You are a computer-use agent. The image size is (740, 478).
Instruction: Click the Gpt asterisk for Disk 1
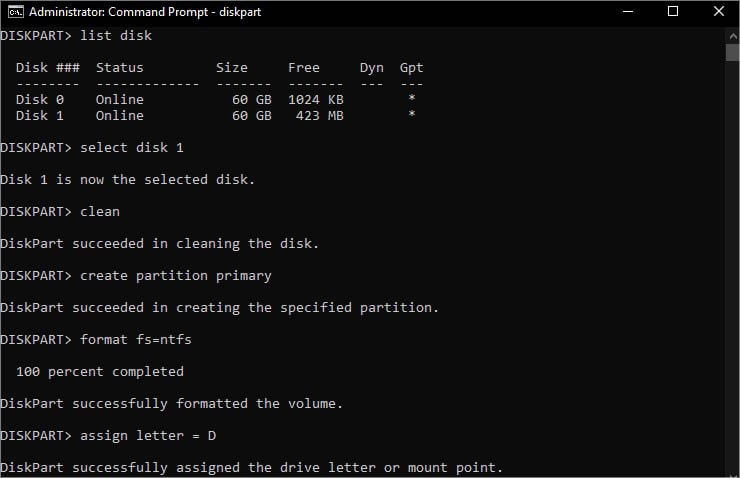pyautogui.click(x=412, y=114)
